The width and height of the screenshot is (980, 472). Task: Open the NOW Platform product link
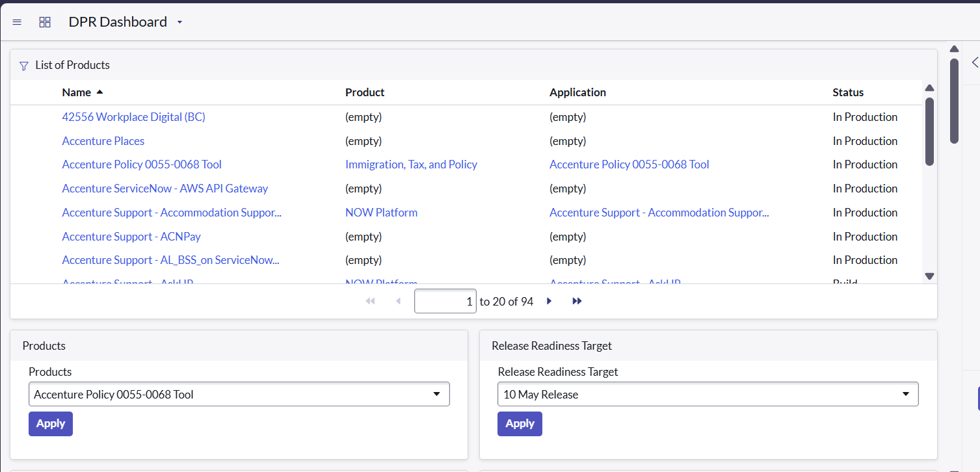point(381,213)
